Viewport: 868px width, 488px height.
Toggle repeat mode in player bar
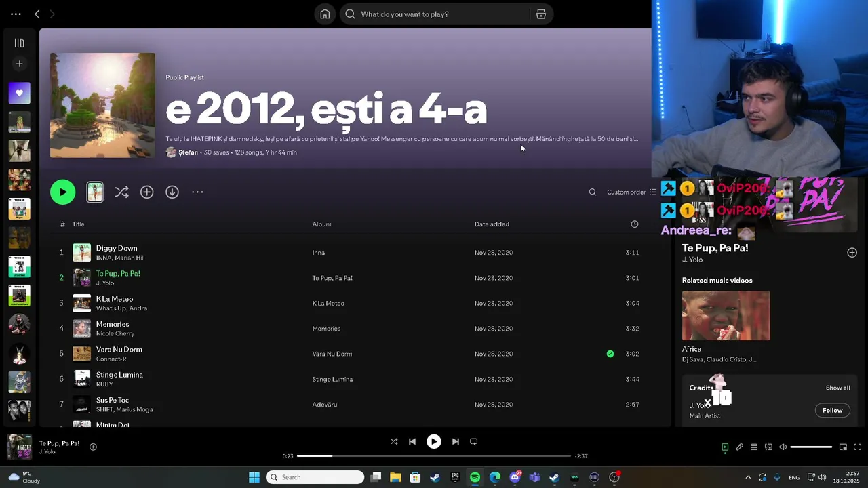coord(474,441)
